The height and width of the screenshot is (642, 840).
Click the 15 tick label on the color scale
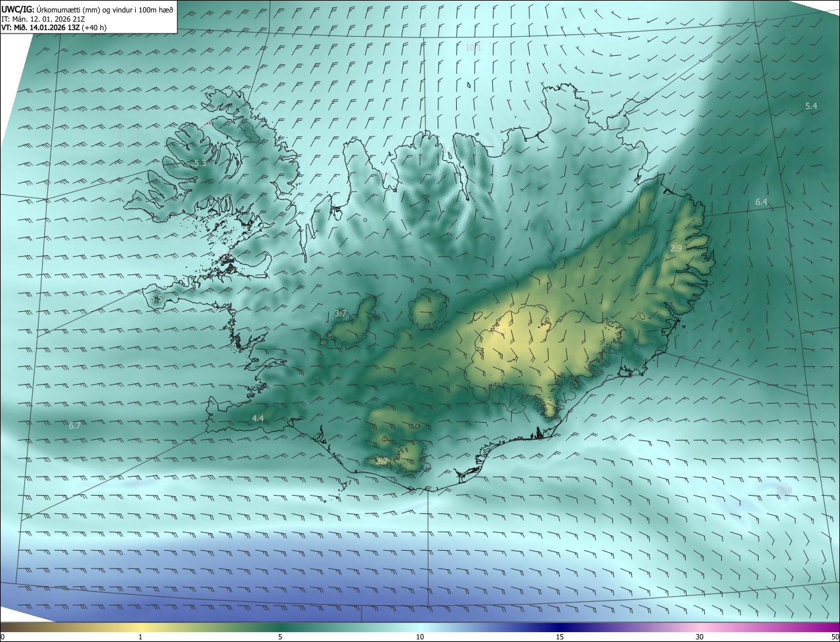coord(560,637)
